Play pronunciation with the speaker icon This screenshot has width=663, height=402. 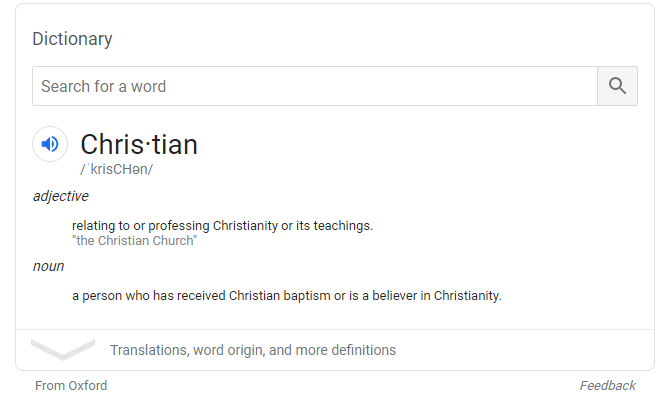[x=50, y=144]
